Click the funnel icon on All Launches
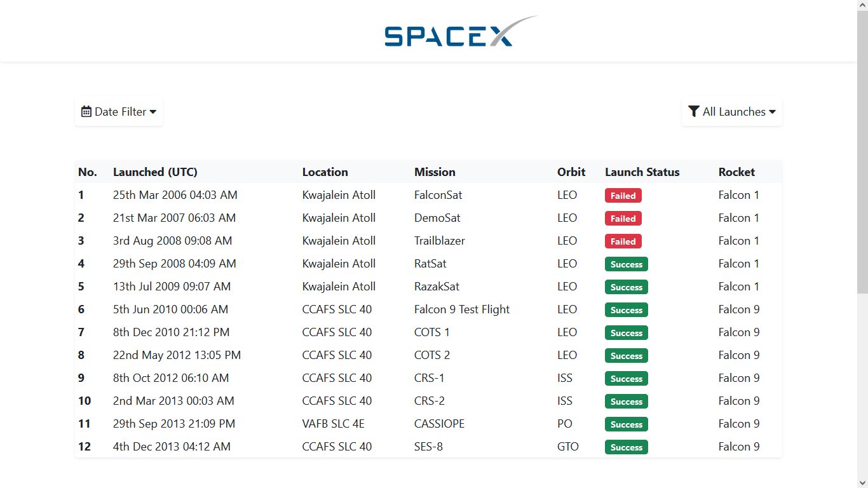 click(694, 111)
